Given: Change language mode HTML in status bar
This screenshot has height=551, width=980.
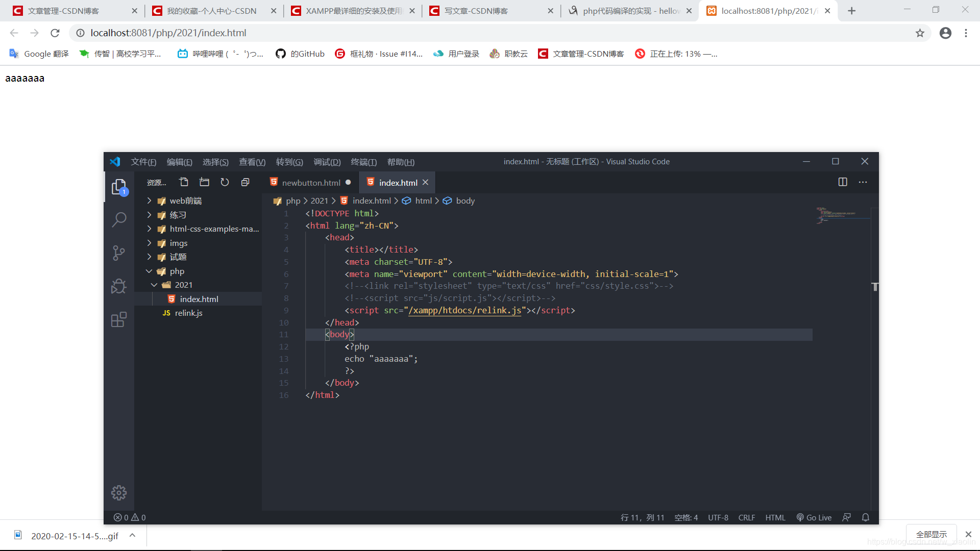Looking at the screenshot, I should (x=775, y=517).
